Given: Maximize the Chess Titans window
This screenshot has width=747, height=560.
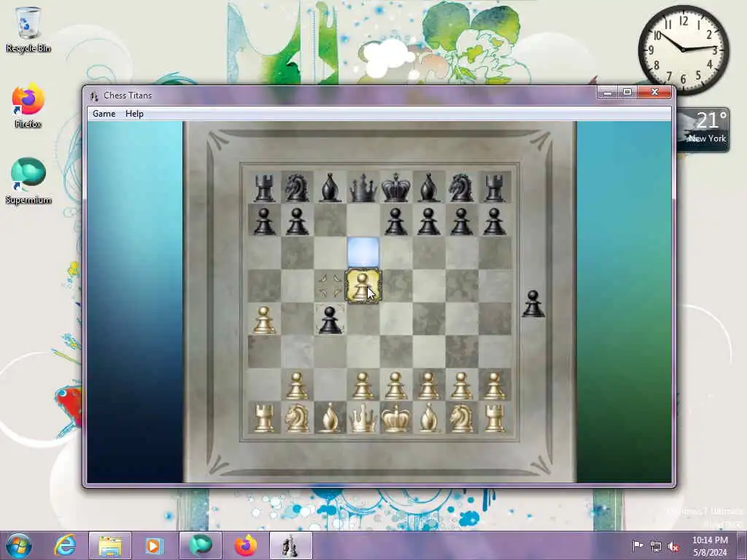Looking at the screenshot, I should pos(627,93).
